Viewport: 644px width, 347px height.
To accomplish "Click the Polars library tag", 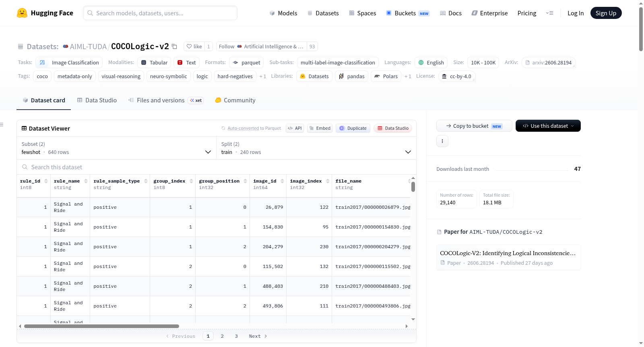I will 386,76.
